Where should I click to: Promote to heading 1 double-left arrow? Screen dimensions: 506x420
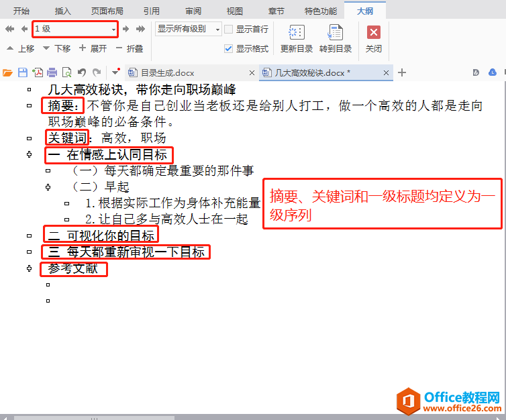pos(9,29)
